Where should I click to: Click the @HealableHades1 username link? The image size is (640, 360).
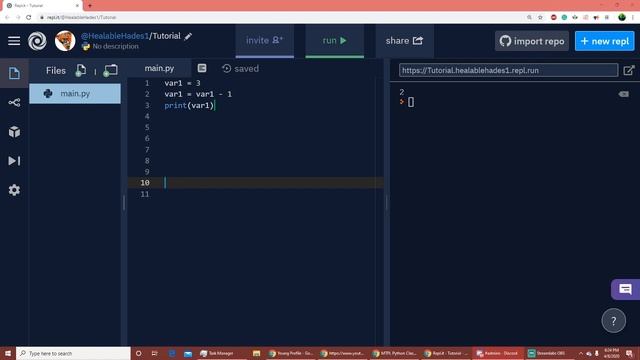point(115,36)
